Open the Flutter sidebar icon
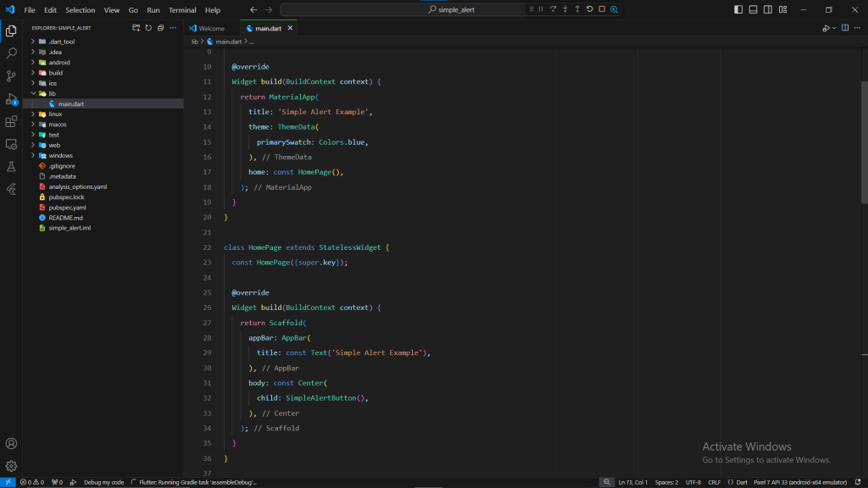Image resolution: width=868 pixels, height=488 pixels. pyautogui.click(x=11, y=189)
